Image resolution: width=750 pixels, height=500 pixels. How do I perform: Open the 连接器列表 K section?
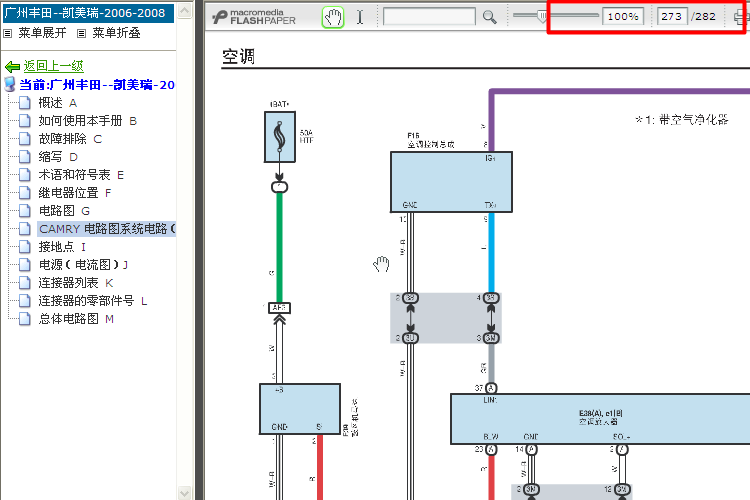pos(76,283)
